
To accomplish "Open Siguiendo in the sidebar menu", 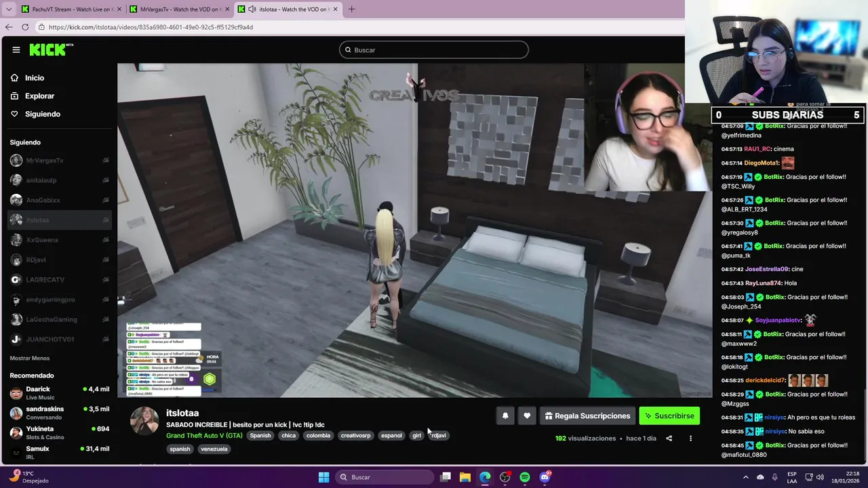I will 42,115.
